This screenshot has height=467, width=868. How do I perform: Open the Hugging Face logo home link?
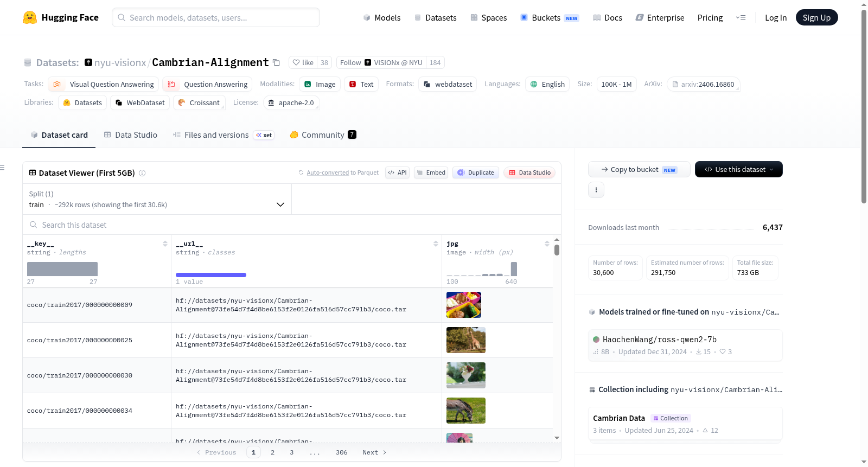61,17
